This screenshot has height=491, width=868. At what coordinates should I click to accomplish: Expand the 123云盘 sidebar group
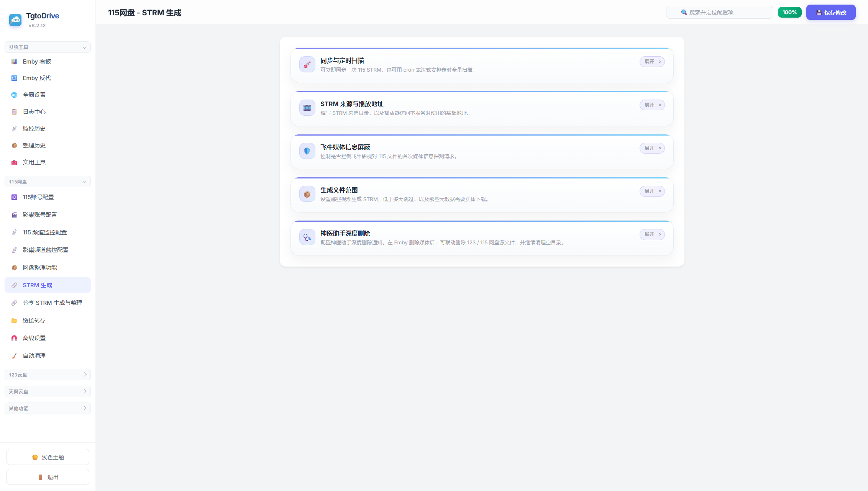click(x=48, y=375)
